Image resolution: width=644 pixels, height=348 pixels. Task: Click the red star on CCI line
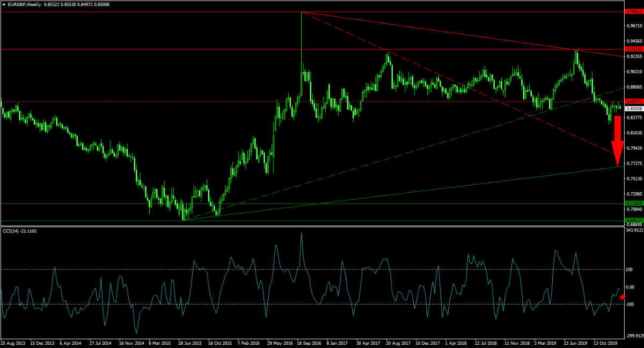pos(622,297)
